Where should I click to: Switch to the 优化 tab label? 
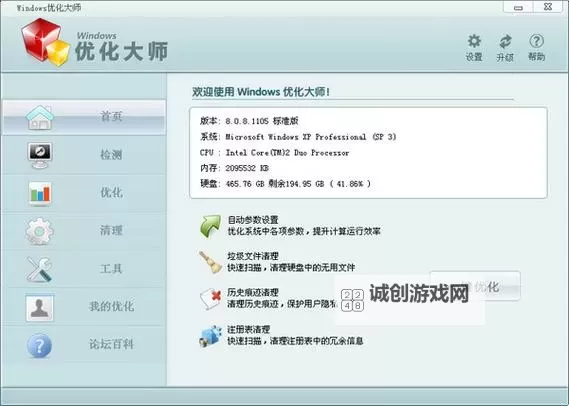pyautogui.click(x=111, y=193)
